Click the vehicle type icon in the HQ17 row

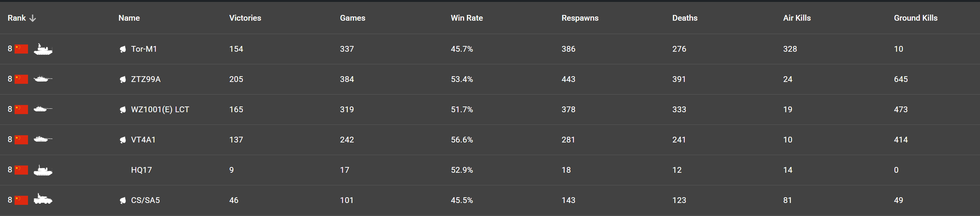[x=43, y=170]
